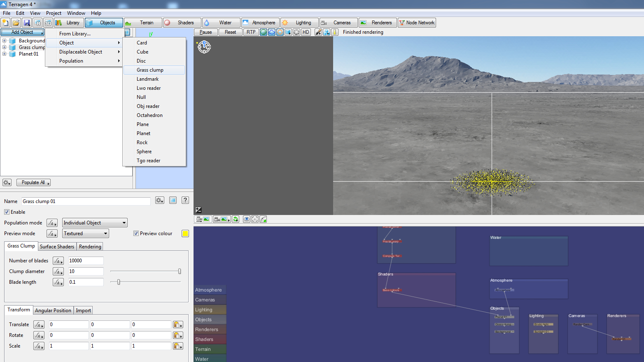Open the Preview mode Textured dropdown
The width and height of the screenshot is (644, 362).
pyautogui.click(x=86, y=234)
